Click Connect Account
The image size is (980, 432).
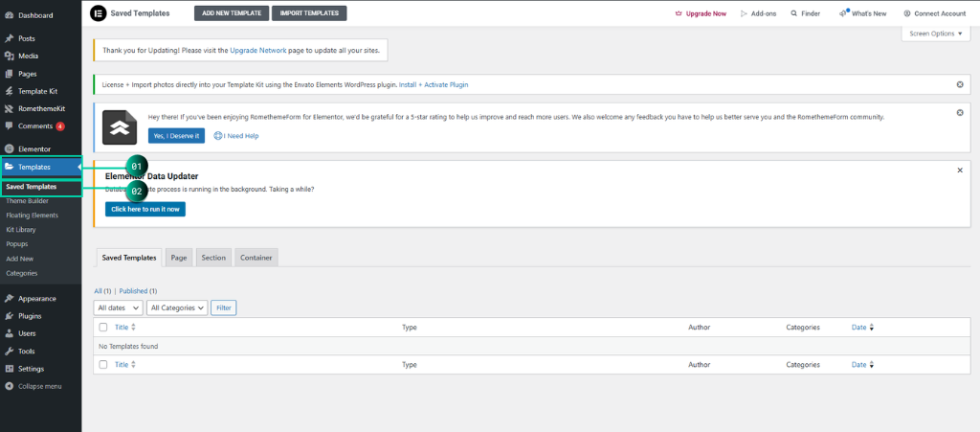point(934,13)
